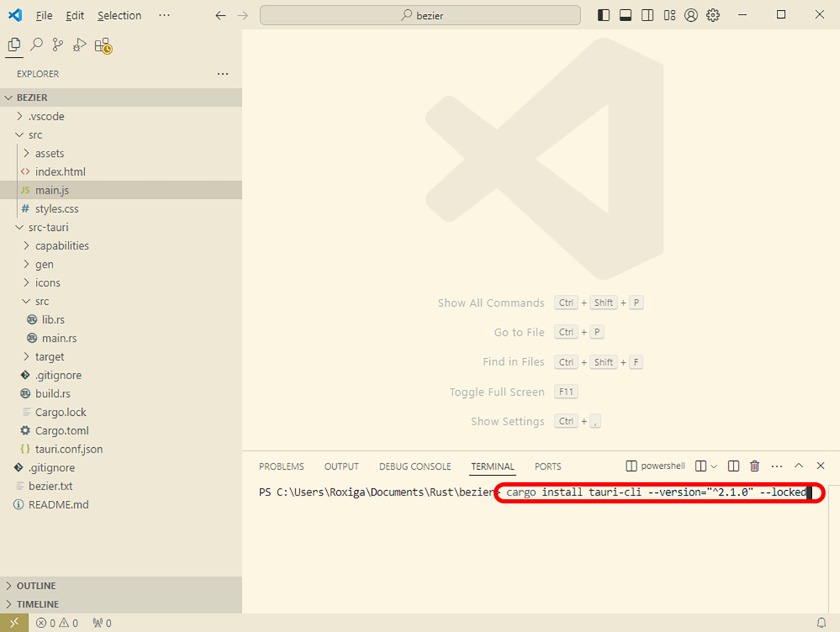The height and width of the screenshot is (632, 840).
Task: Expand the TIMELINE section
Action: pos(121,604)
